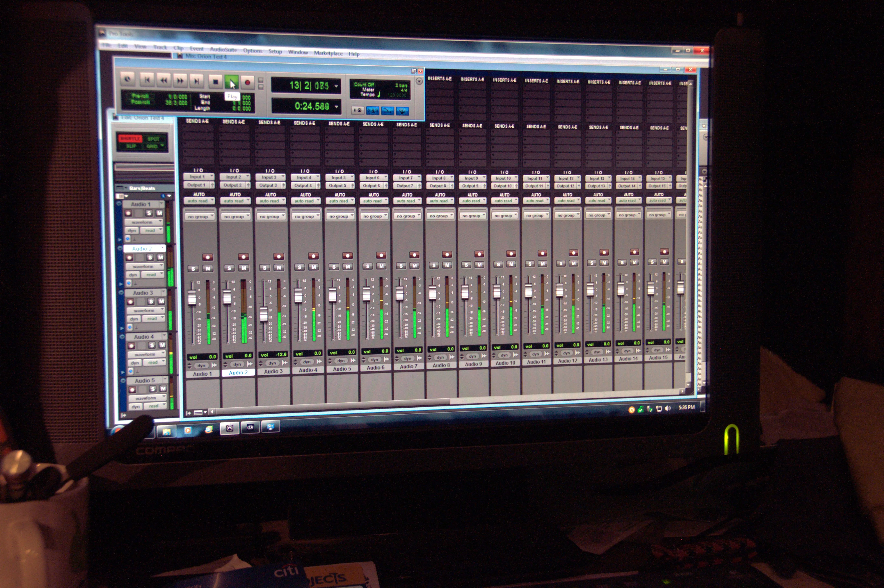
Task: Record-enable Audio 1 in Edit window
Action: point(128,213)
